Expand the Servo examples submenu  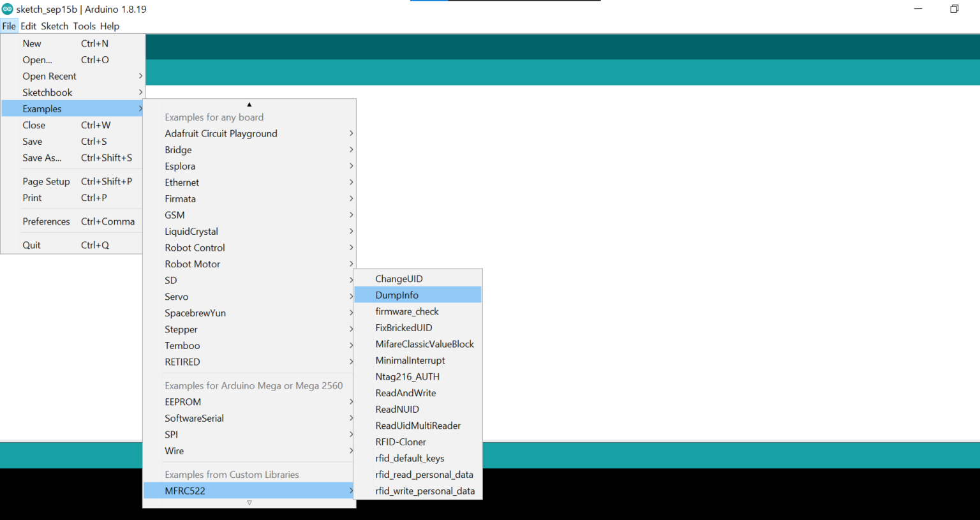pyautogui.click(x=177, y=297)
